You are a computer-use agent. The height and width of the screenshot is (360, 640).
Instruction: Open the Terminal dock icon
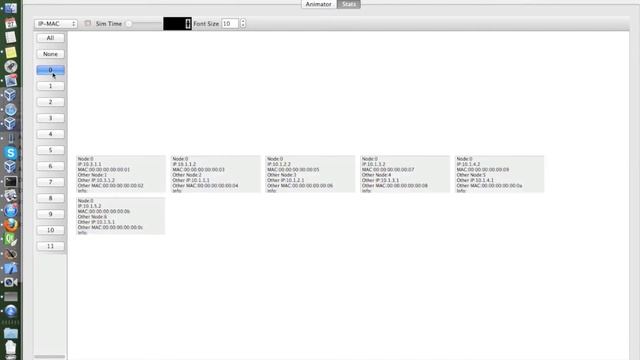(11, 182)
